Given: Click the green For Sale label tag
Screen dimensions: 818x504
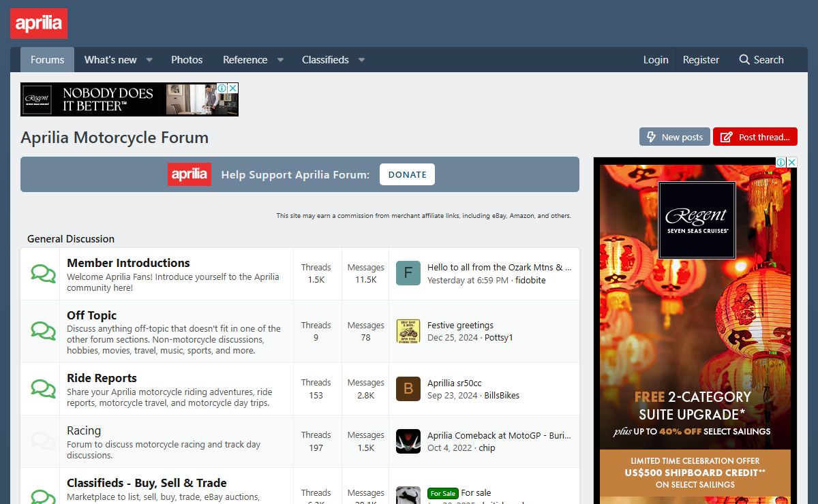Looking at the screenshot, I should pos(443,493).
